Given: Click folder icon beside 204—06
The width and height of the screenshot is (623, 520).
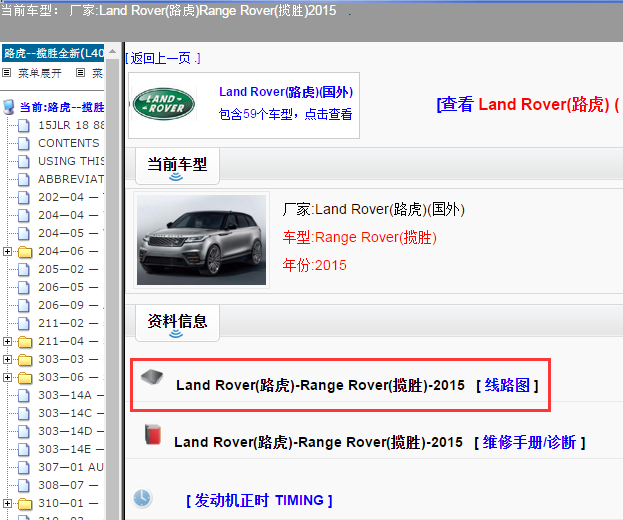Looking at the screenshot, I should [25, 251].
